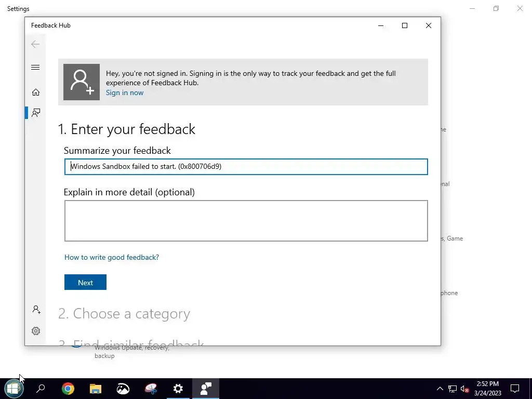Image resolution: width=532 pixels, height=399 pixels.
Task: Close the Settings window
Action: (520, 8)
